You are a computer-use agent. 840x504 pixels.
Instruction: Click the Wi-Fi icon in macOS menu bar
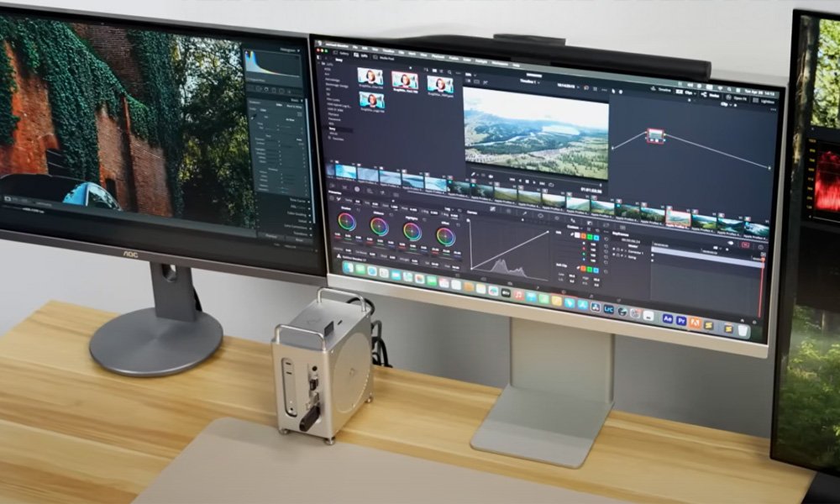(720, 88)
